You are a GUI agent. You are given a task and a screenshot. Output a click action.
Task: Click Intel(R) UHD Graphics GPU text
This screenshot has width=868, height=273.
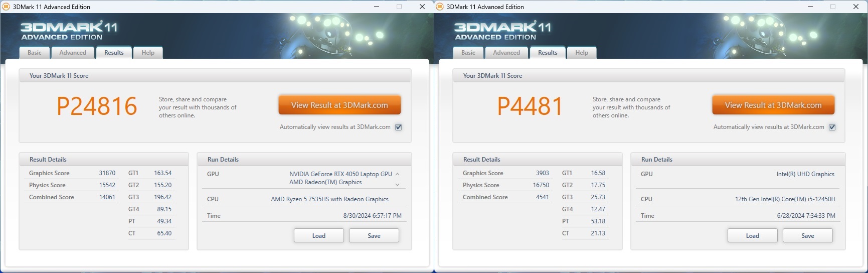click(805, 174)
